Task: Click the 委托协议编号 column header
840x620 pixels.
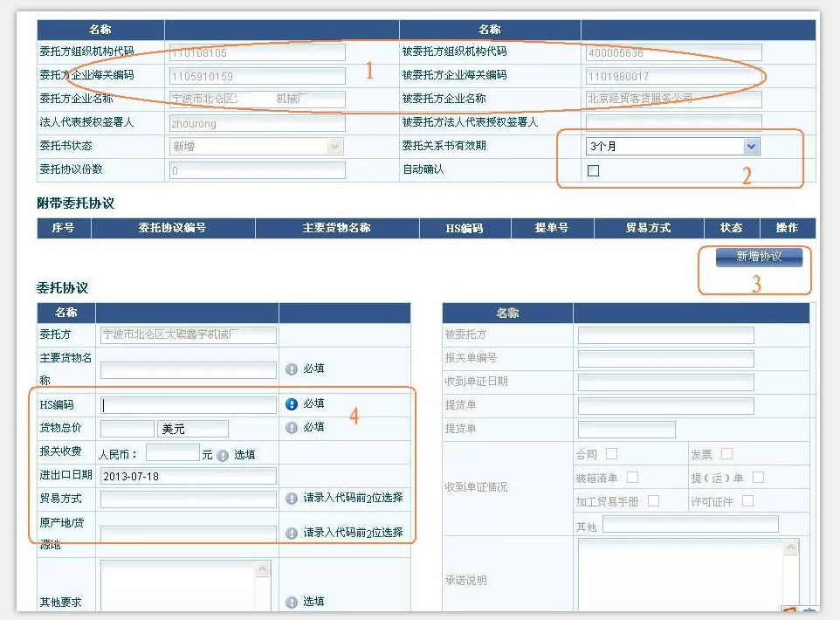Action: click(172, 228)
